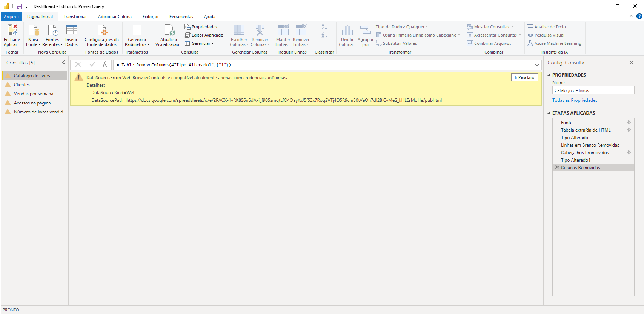Click Agrupar por icon
This screenshot has height=314, width=644.
[x=366, y=30]
